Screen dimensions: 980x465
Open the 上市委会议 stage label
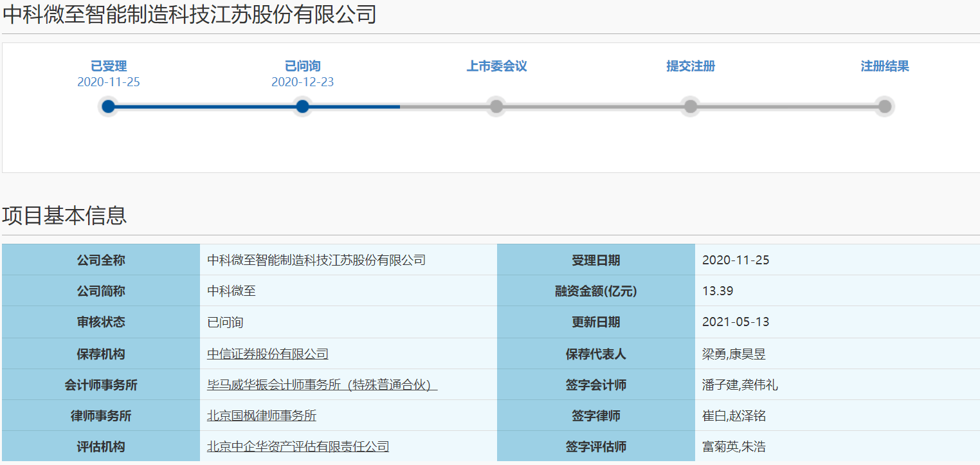click(496, 66)
